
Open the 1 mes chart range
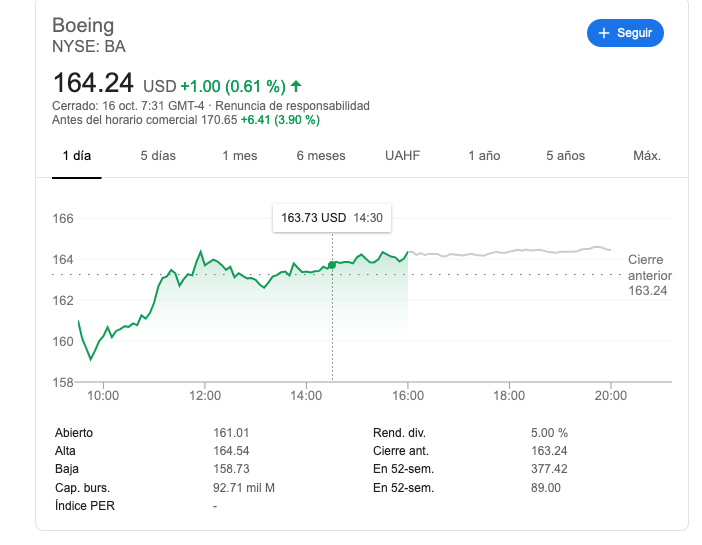tap(239, 155)
